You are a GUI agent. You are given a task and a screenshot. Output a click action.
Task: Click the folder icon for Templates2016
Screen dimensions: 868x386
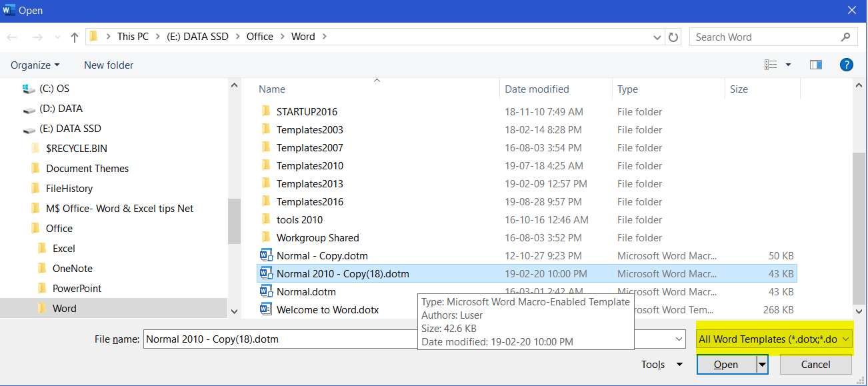265,201
